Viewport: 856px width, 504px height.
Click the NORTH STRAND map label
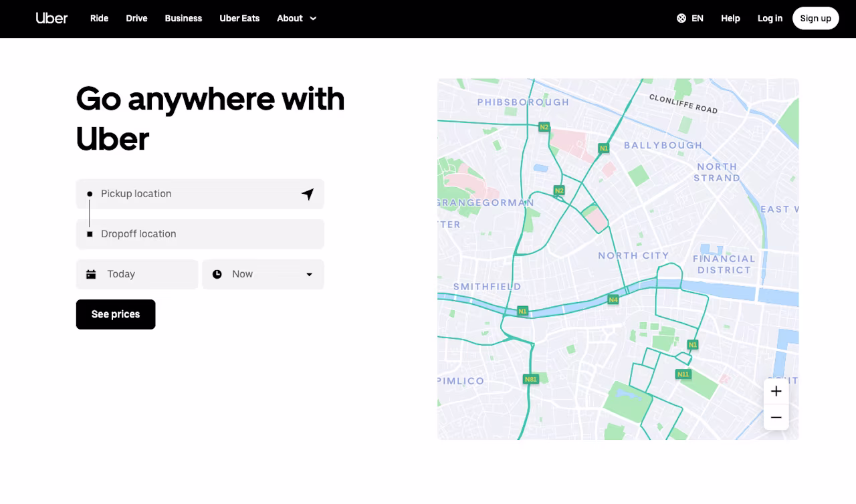[717, 172]
